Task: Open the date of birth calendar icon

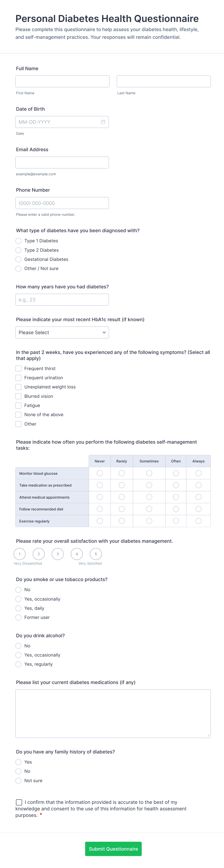Action: [x=103, y=122]
